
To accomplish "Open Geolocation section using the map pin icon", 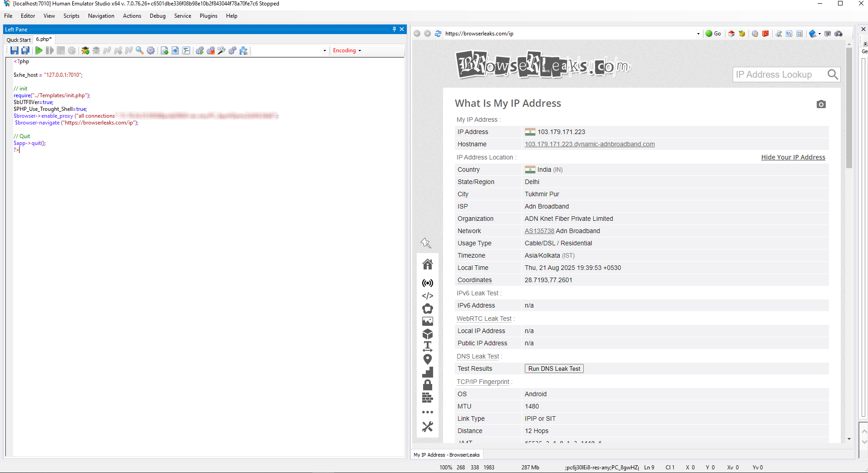I will [427, 359].
